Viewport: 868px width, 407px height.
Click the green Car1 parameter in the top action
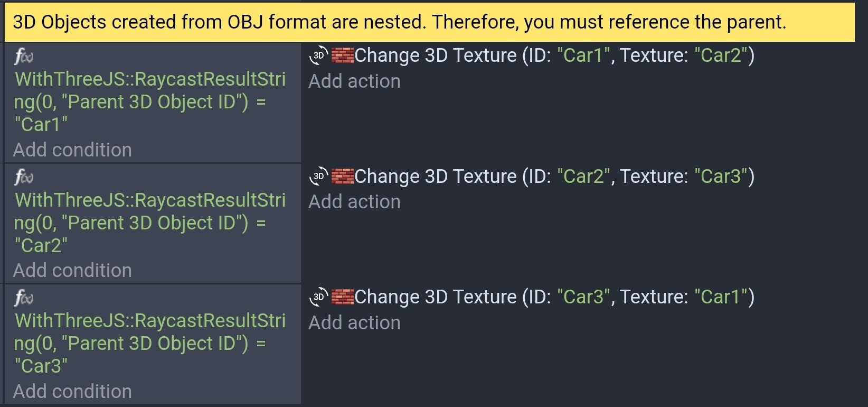[x=583, y=55]
